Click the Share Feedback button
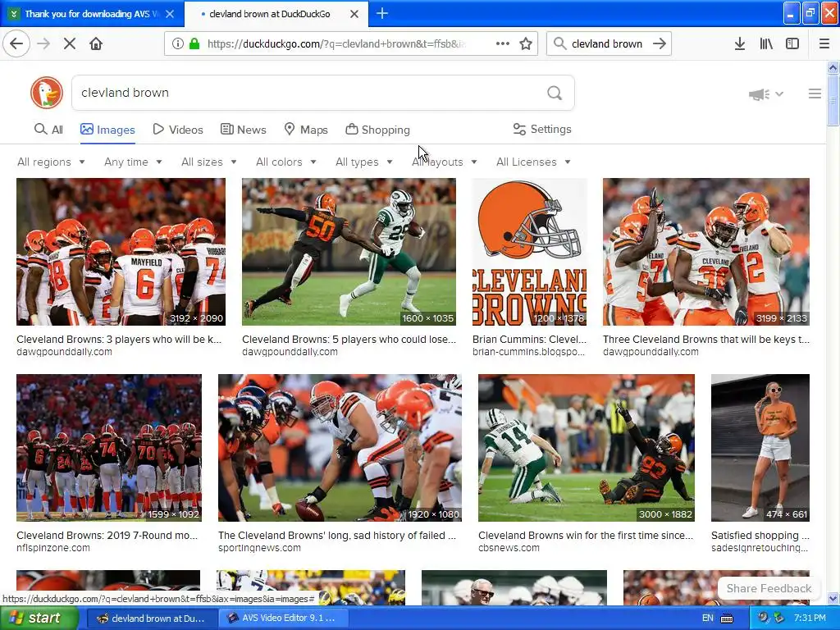The width and height of the screenshot is (840, 630). pos(769,588)
